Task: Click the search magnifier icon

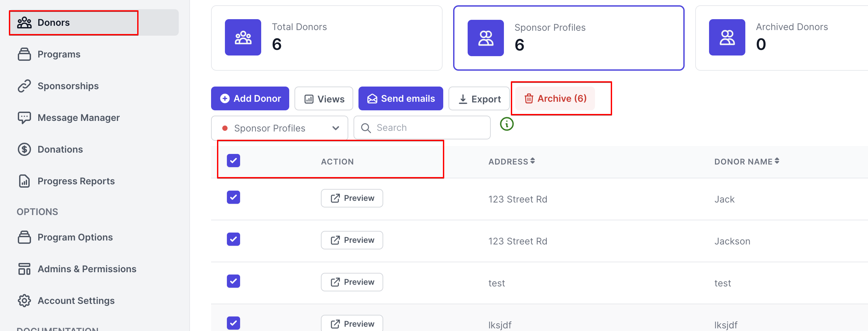Action: pos(366,128)
